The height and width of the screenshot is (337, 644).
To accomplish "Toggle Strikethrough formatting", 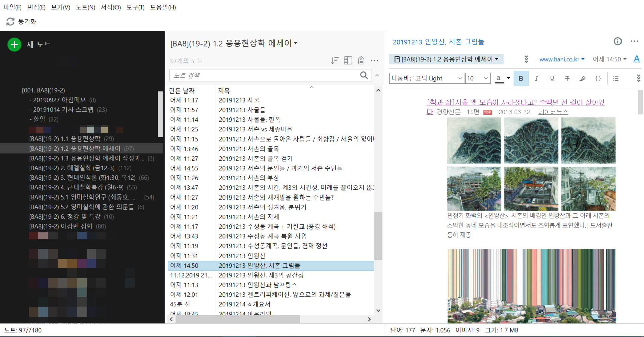I will click(x=567, y=78).
